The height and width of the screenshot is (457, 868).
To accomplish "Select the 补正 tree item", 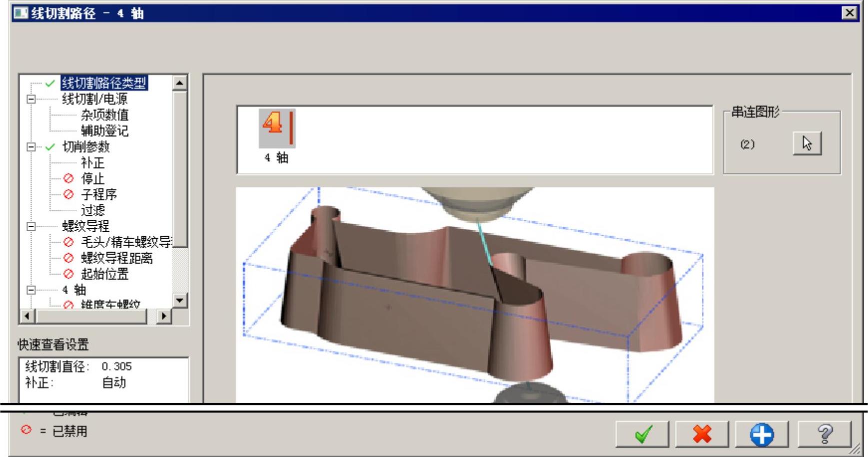I will 92,163.
